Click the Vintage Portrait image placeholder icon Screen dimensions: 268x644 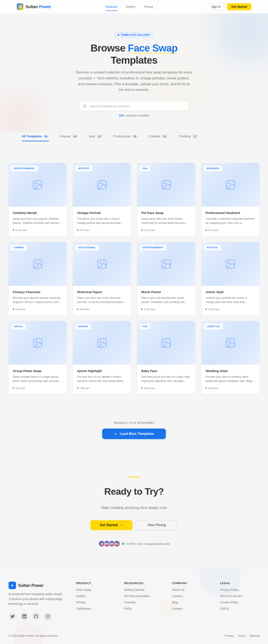coord(102,185)
